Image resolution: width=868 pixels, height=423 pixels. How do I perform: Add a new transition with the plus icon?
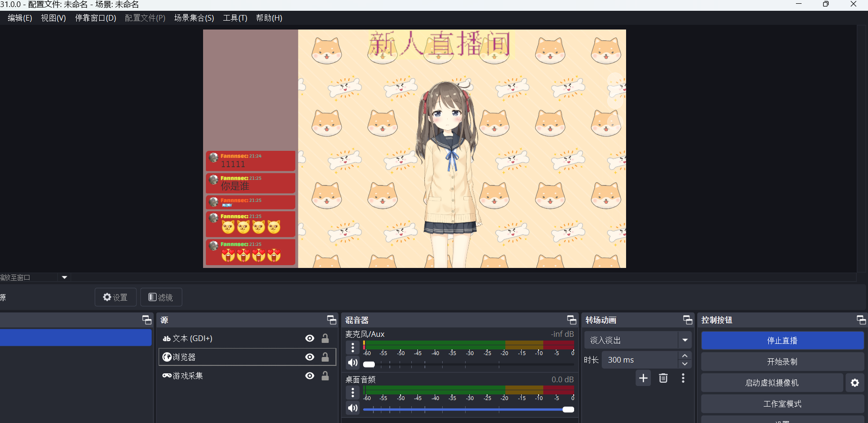pyautogui.click(x=643, y=378)
